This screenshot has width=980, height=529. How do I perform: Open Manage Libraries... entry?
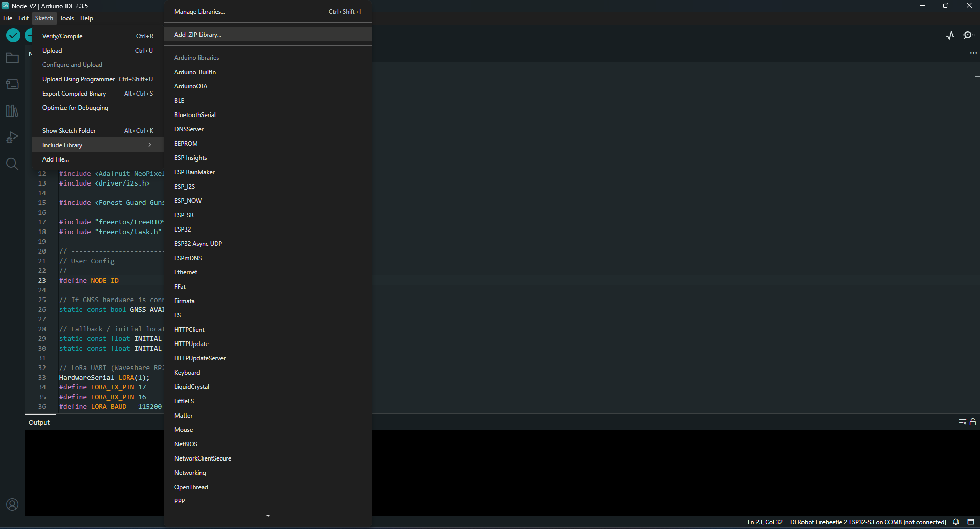click(268, 12)
